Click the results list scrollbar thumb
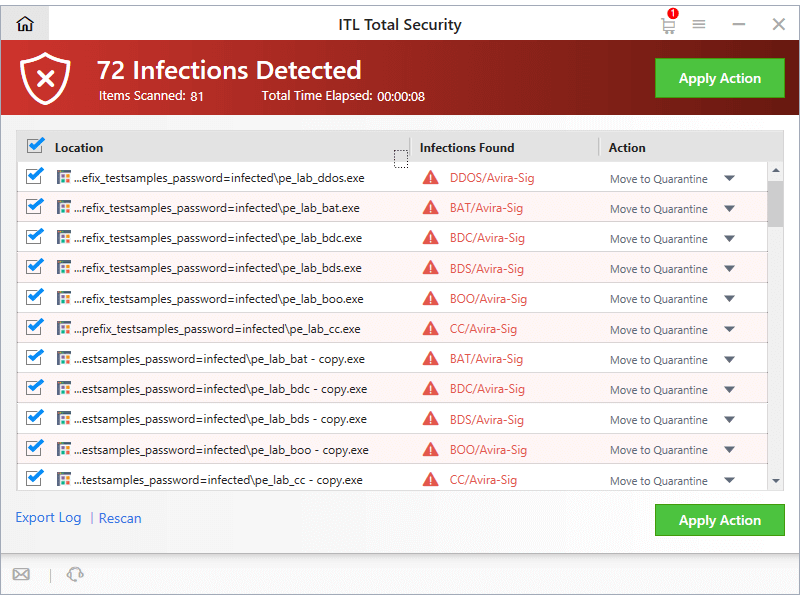 [x=776, y=203]
